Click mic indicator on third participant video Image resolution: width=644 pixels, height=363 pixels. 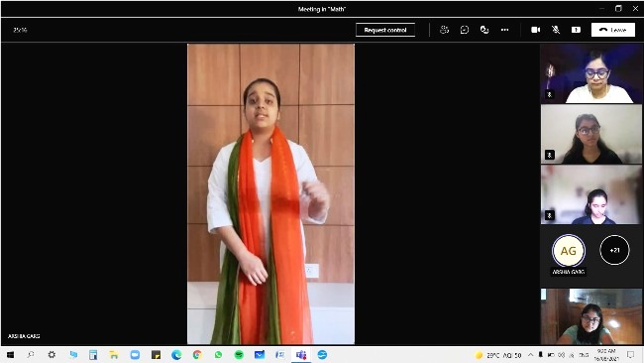pos(550,215)
